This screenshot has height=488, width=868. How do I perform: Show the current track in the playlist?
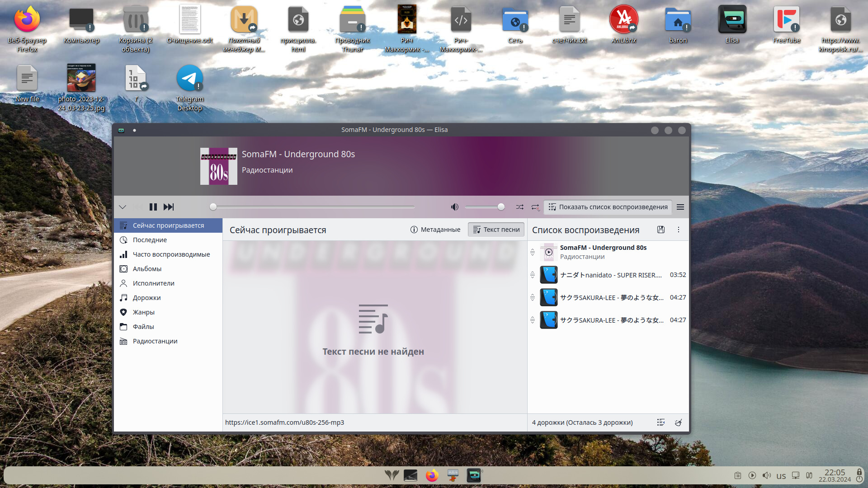[x=661, y=422]
